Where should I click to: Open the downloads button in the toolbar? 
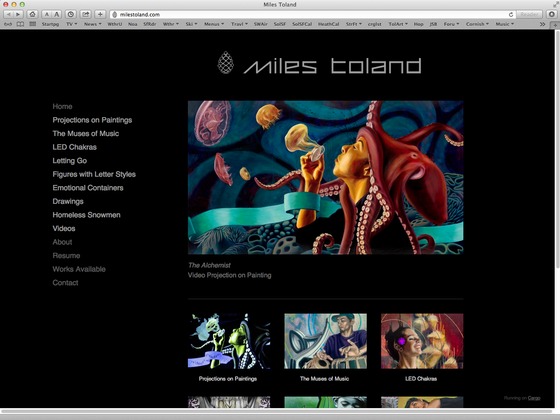552,14
